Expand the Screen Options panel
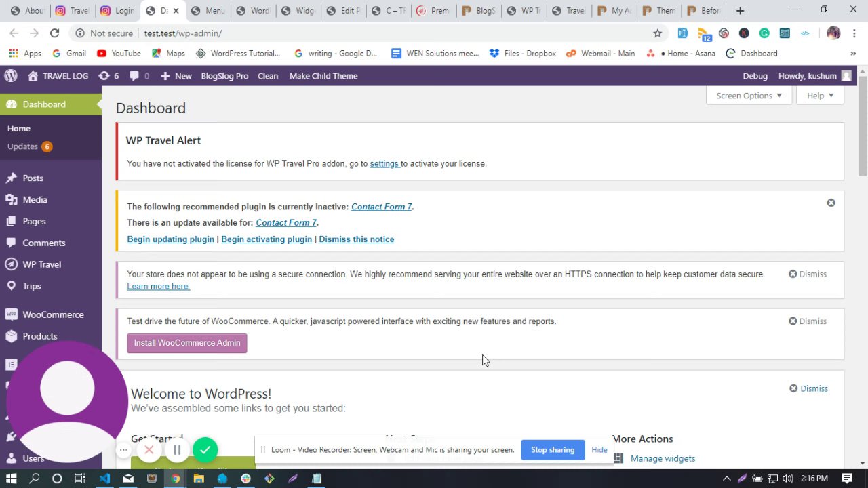This screenshot has height=488, width=868. 749,96
